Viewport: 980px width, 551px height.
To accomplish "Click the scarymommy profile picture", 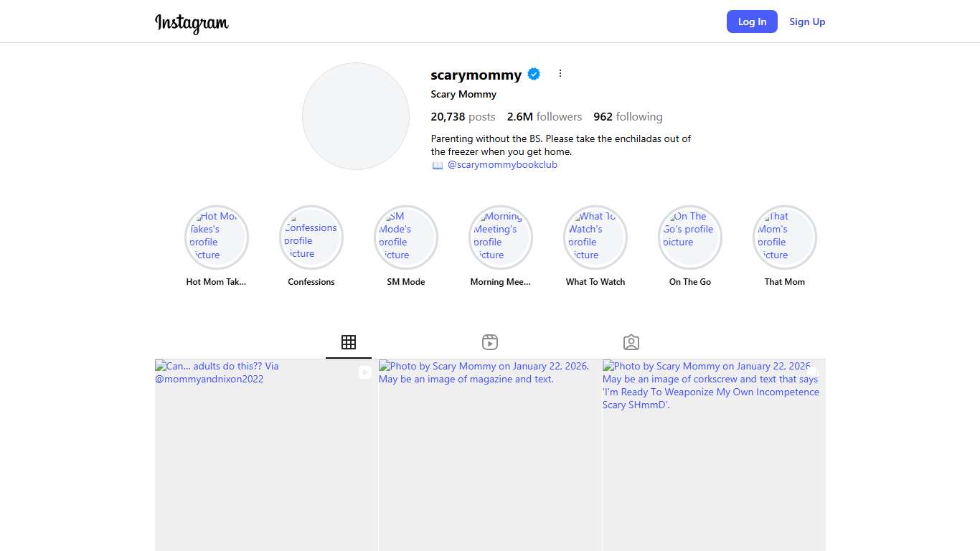I will 356,116.
